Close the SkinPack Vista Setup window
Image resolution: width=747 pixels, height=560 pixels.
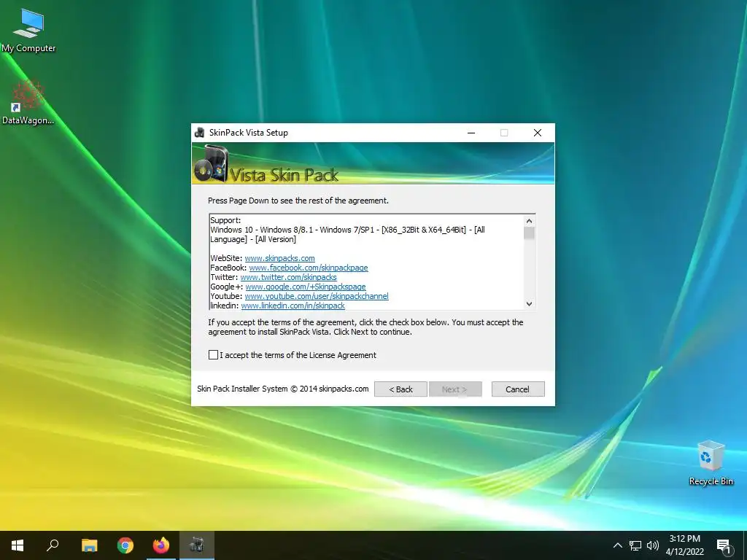pos(538,133)
